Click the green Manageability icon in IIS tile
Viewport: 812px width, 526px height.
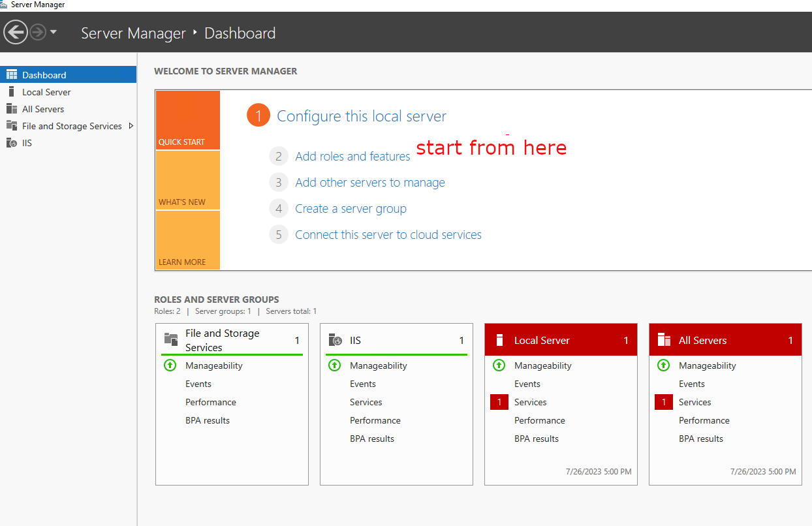[334, 365]
